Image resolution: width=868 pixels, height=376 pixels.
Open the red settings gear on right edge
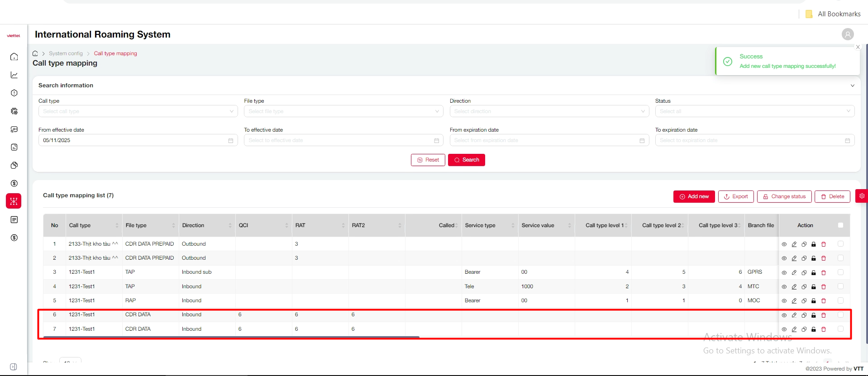(x=862, y=196)
